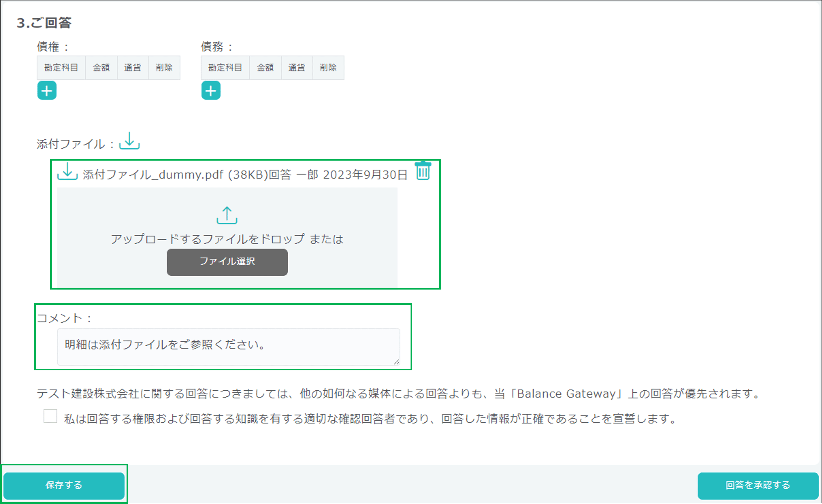Screen dimensions: 822x504
Task: Click the upload arrow icon in drop area
Action: pos(227,215)
